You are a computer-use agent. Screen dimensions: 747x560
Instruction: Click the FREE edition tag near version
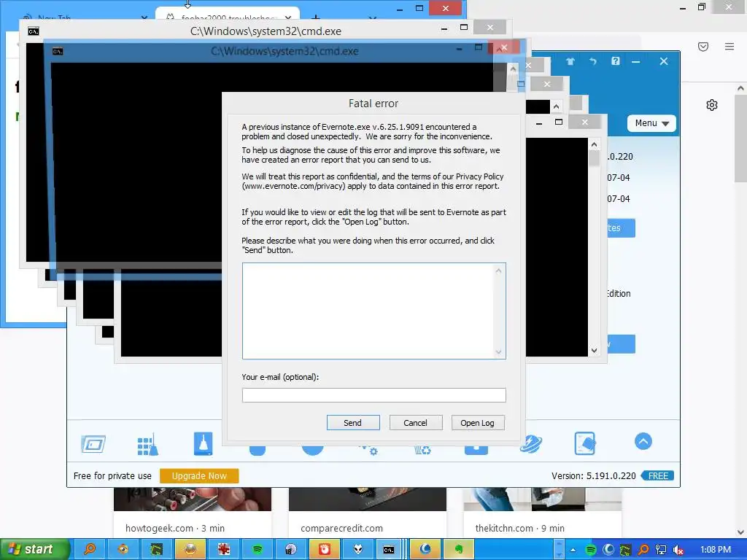pyautogui.click(x=658, y=475)
